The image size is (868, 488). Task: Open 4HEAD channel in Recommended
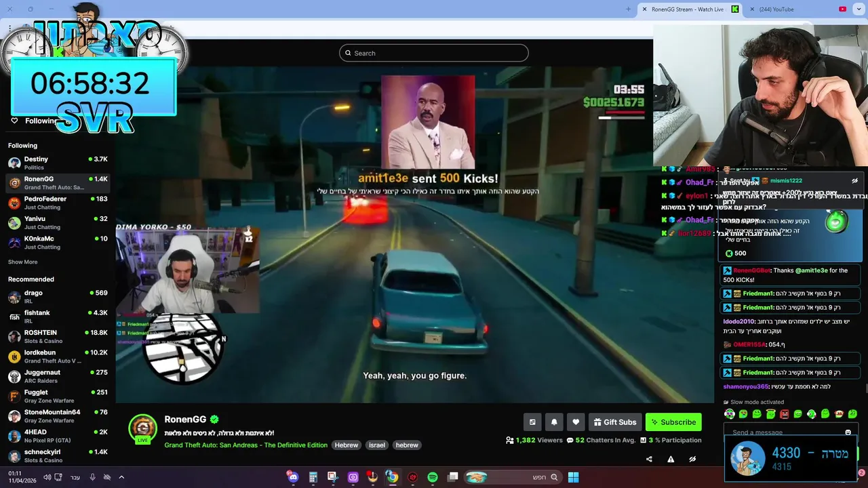58,436
